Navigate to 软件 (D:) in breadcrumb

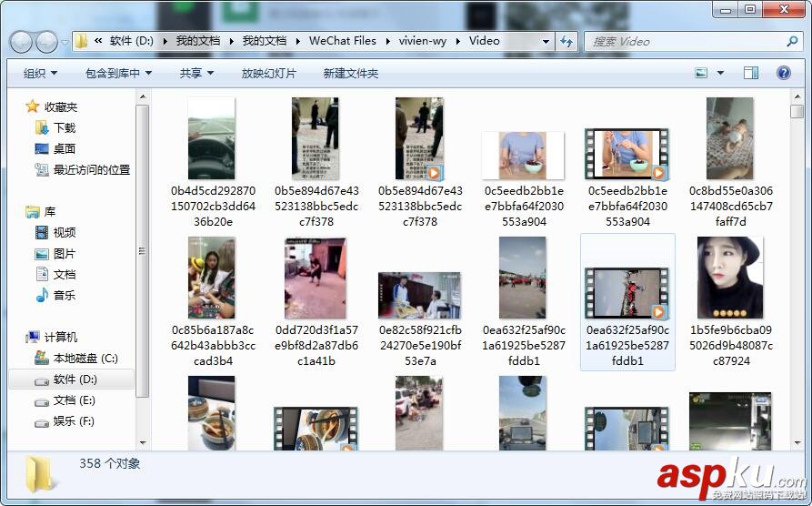pos(132,41)
